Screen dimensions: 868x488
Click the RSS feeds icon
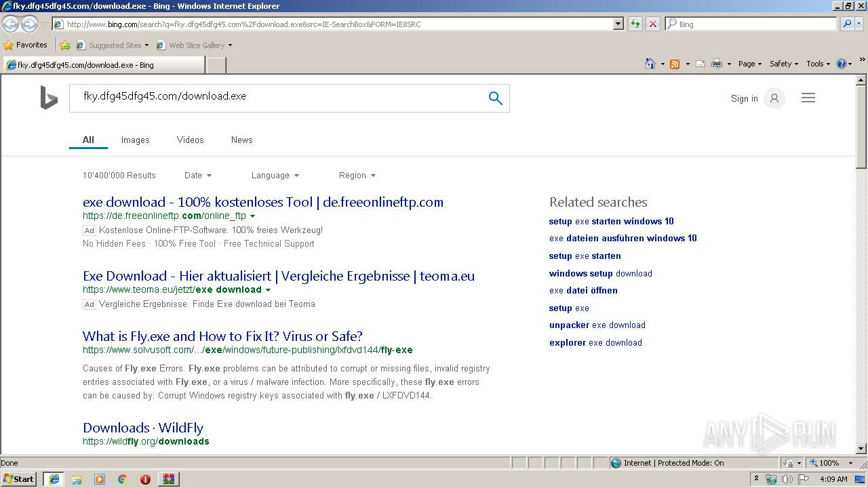coord(675,64)
